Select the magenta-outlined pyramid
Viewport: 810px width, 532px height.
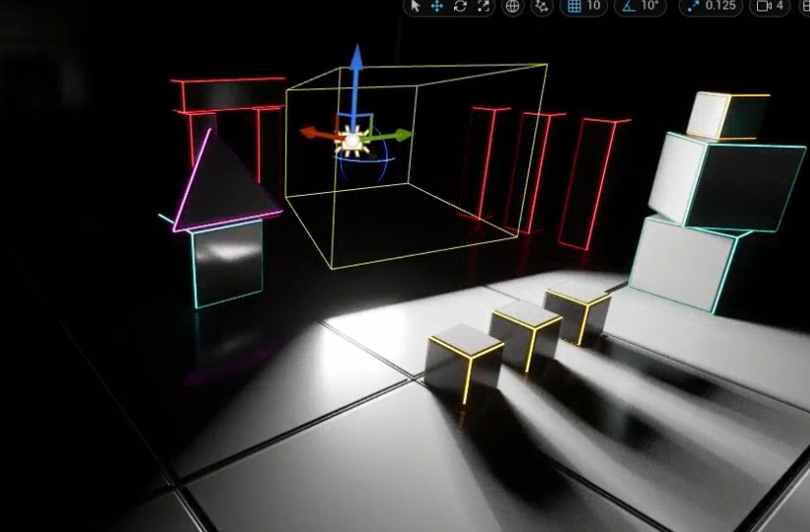coord(221,190)
